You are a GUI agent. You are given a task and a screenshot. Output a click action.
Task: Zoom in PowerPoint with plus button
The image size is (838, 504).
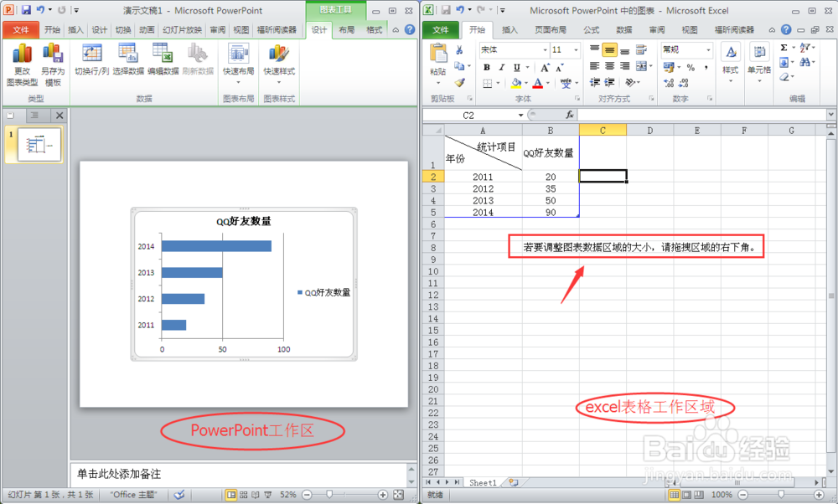(x=383, y=495)
